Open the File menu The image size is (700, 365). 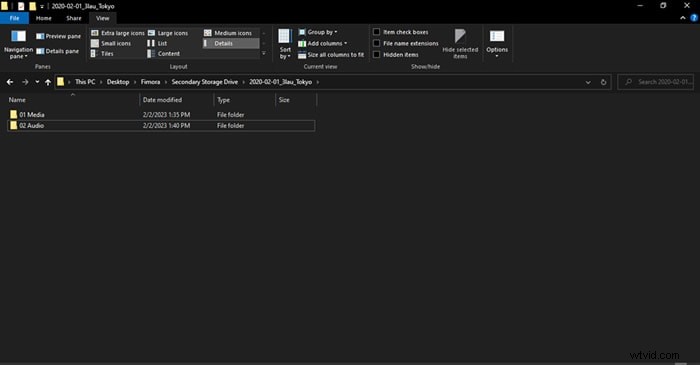(x=14, y=18)
